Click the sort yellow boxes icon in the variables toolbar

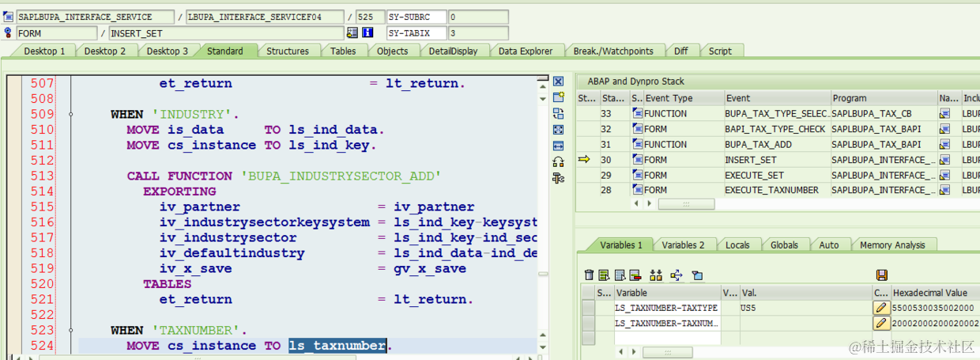[656, 275]
